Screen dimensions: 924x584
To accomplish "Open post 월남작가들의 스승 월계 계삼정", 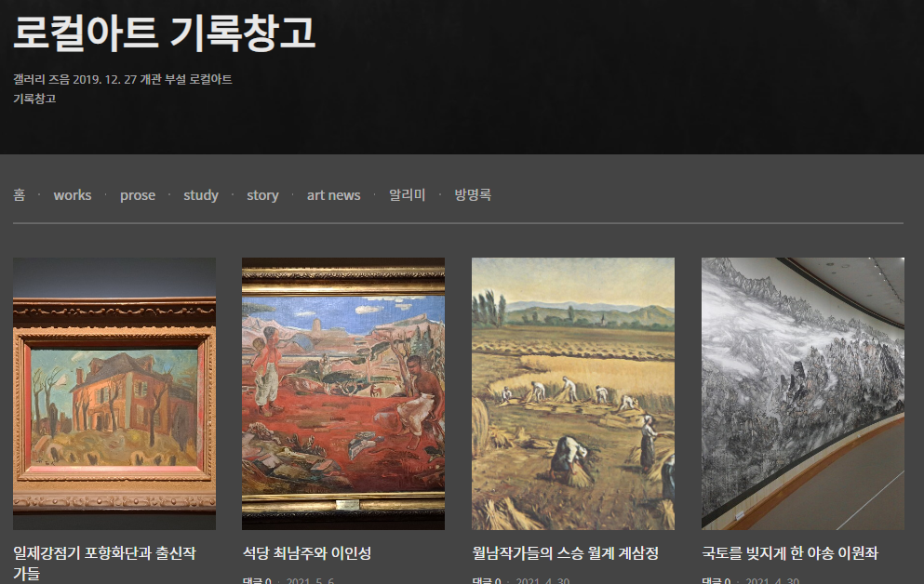I will point(565,553).
